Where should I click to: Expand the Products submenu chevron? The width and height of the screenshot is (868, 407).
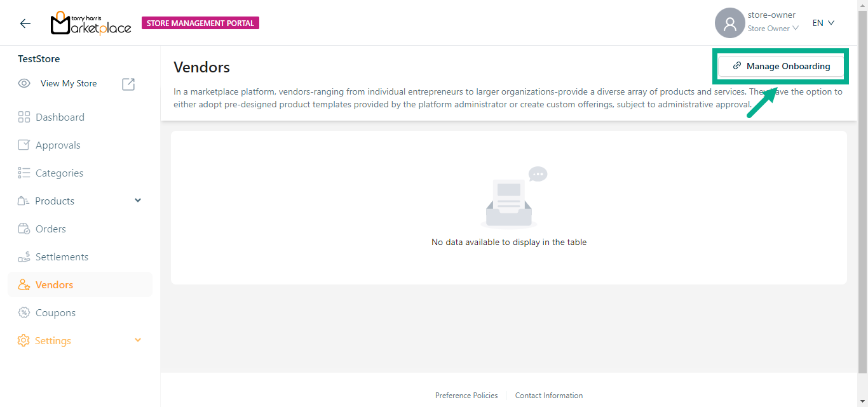coord(138,201)
